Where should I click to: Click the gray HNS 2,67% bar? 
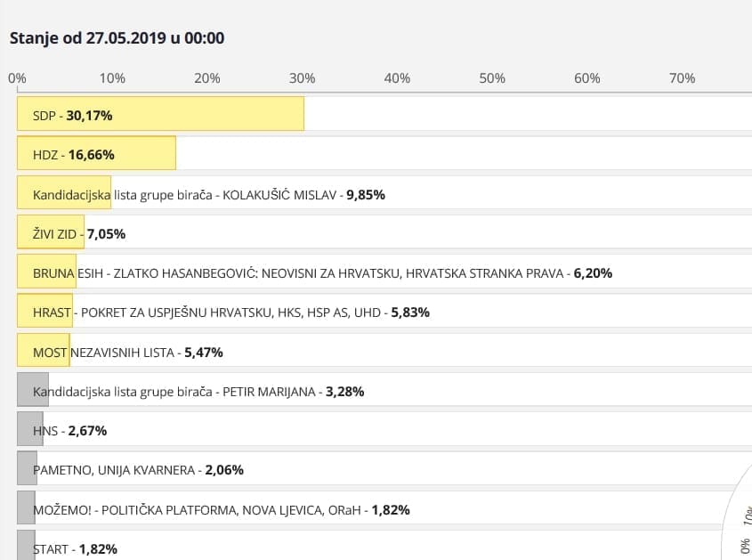[x=29, y=429]
